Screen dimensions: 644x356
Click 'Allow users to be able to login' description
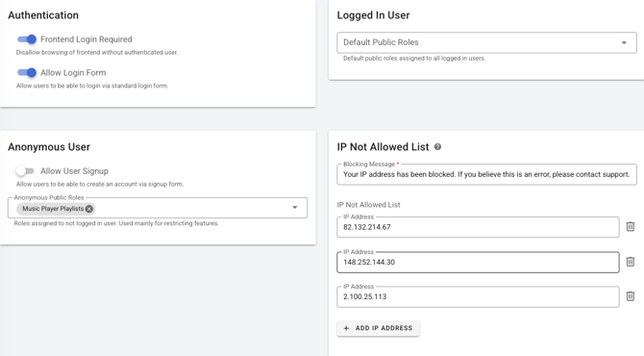(x=92, y=86)
